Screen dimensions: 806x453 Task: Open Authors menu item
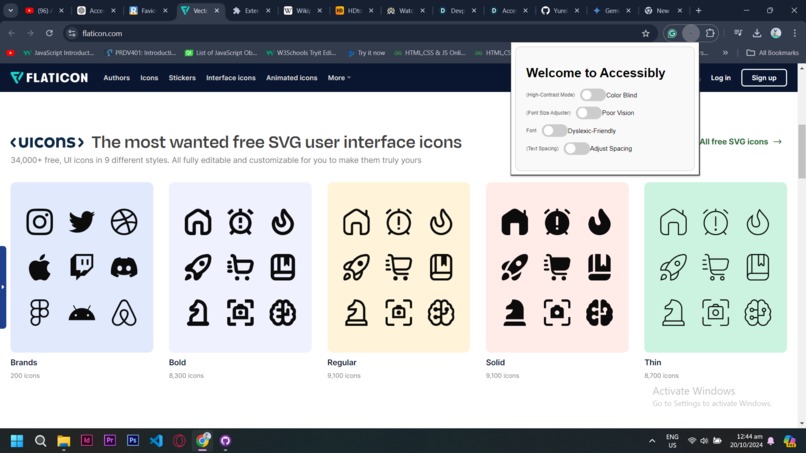tap(116, 78)
